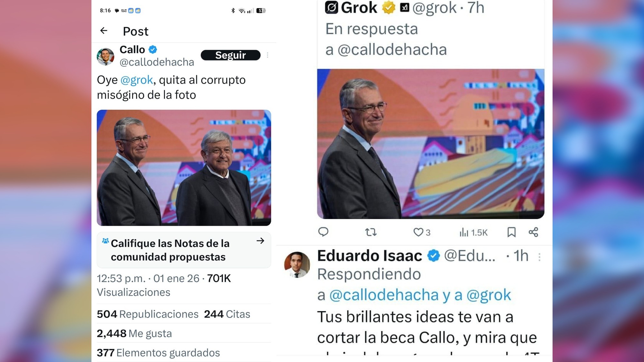644x362 pixels.
Task: Expand Califique las Notas de la comunidad arrow
Action: (260, 241)
